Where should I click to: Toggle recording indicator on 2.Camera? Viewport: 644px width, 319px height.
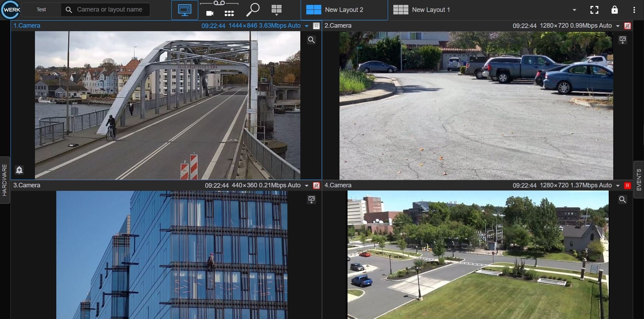point(628,26)
